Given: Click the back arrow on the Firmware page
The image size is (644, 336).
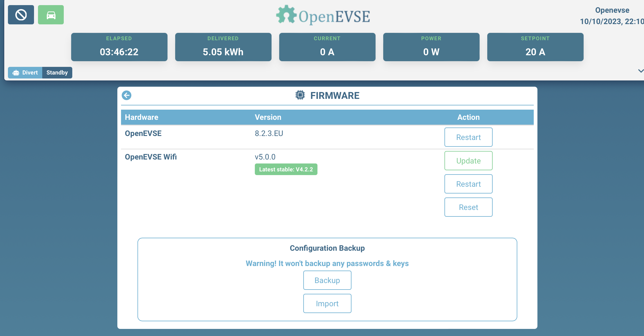Looking at the screenshot, I should tap(127, 95).
